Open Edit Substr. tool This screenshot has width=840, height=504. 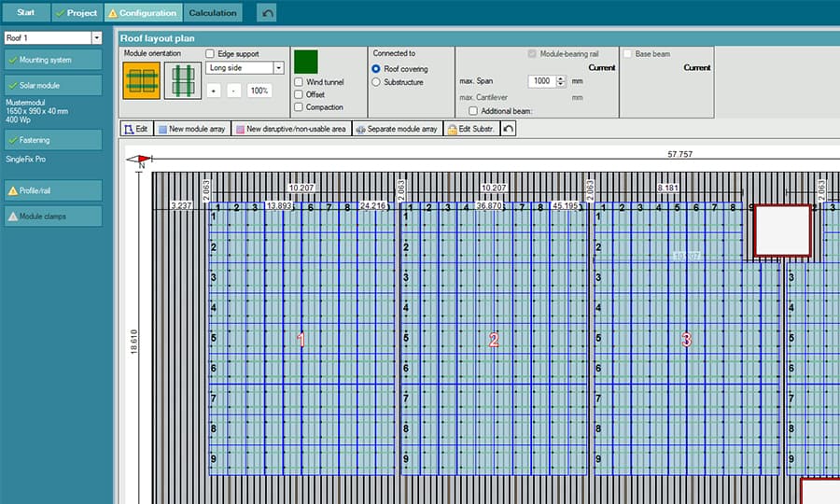[x=472, y=129]
